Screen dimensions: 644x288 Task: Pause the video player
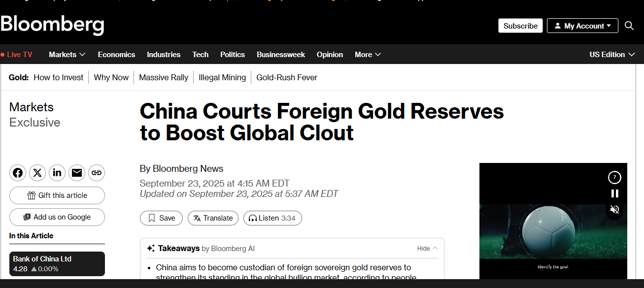[614, 193]
